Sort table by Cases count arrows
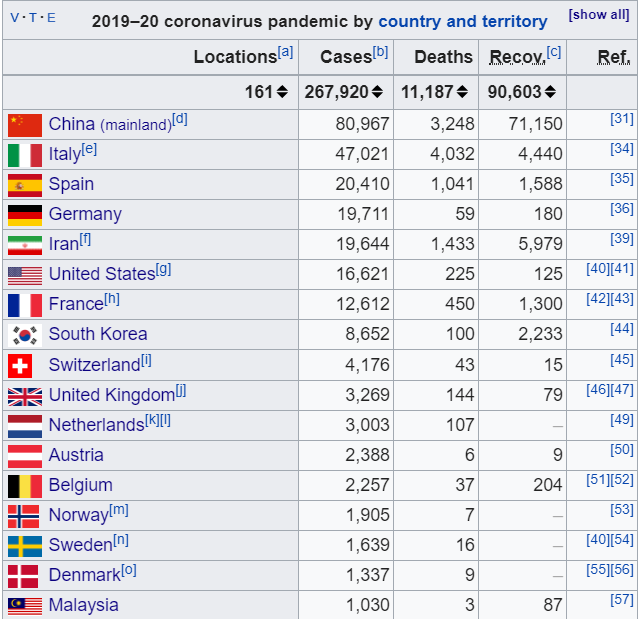The height and width of the screenshot is (619, 639). click(377, 92)
